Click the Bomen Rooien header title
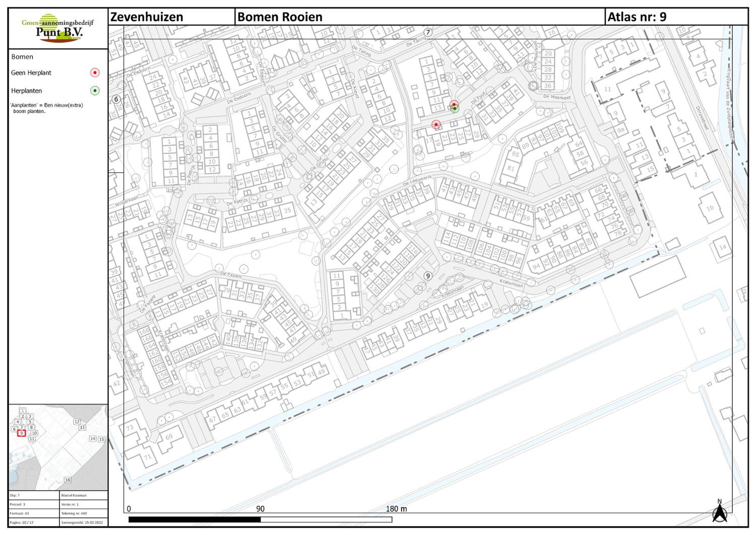This screenshot has width=756, height=535. pos(280,17)
